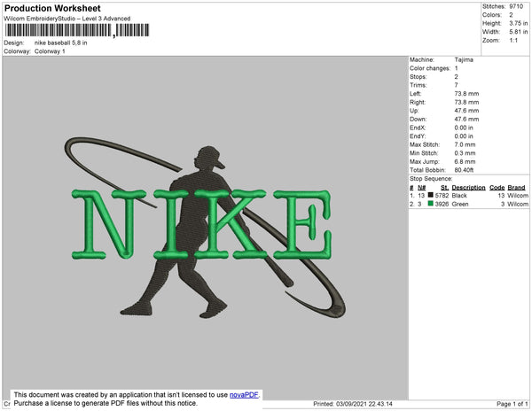Click the Stitches value '9710'
This screenshot has width=532, height=411.
pos(516,6)
